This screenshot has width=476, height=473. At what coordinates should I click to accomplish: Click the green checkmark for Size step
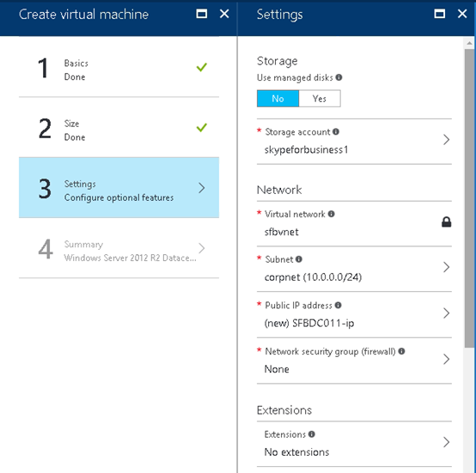(202, 127)
